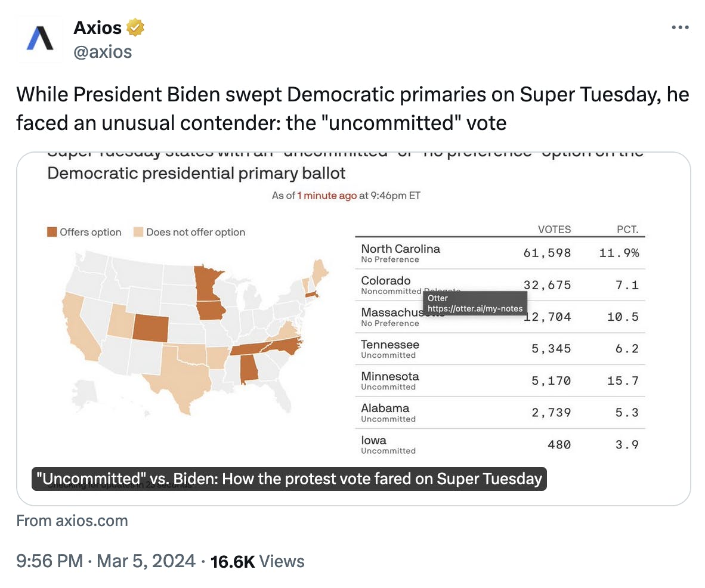
Task: Open the Axios display name profile
Action: (97, 27)
